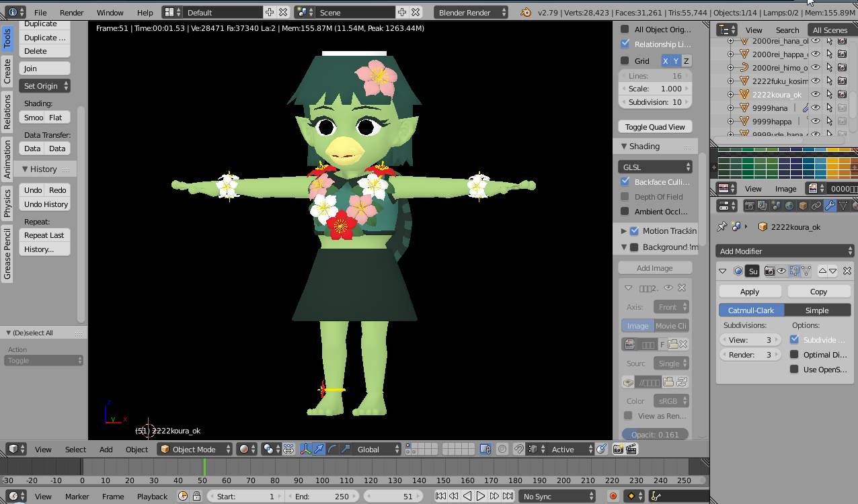Open the Render properties tab camera icon
Viewport: 858px width, 504px height.
pyautogui.click(x=750, y=206)
